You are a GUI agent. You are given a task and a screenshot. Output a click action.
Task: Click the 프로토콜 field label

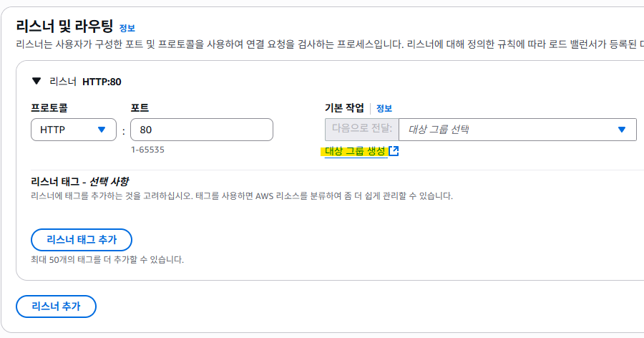tap(49, 108)
